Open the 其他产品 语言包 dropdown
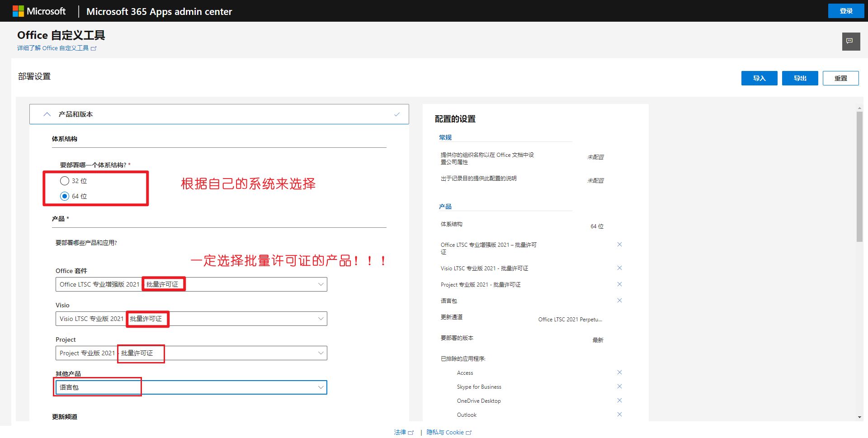868x438 pixels. 191,387
